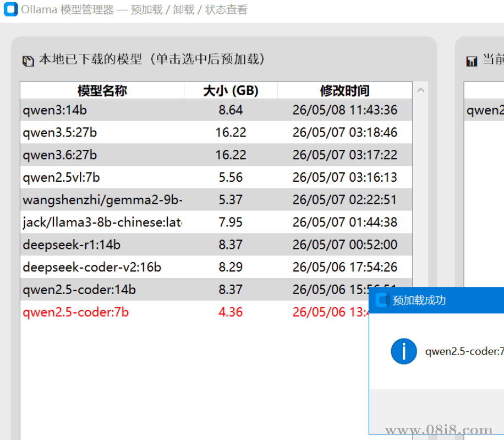Click the 16.22 size of qwen3.6:27b

coord(231,155)
